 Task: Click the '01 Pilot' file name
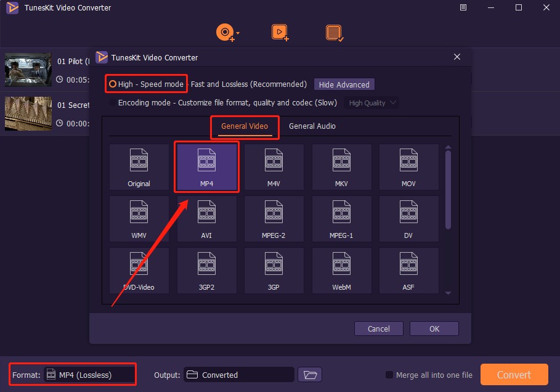pyautogui.click(x=73, y=62)
